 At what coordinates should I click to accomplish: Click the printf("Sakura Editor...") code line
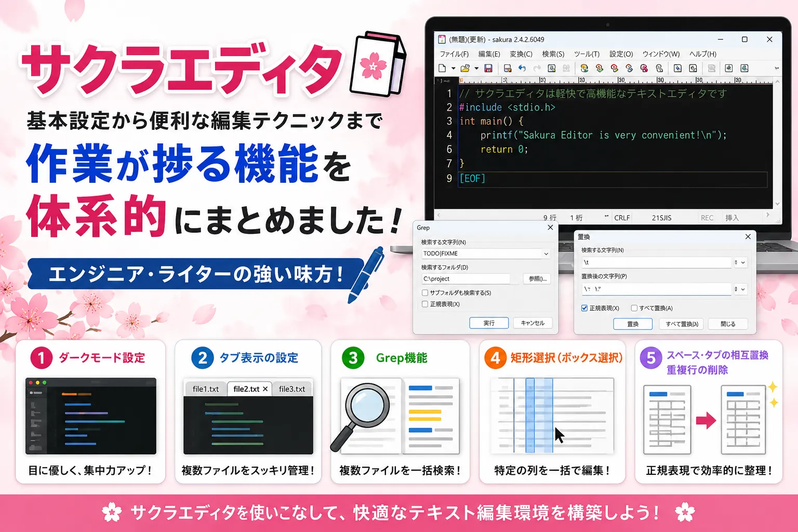coord(603,136)
